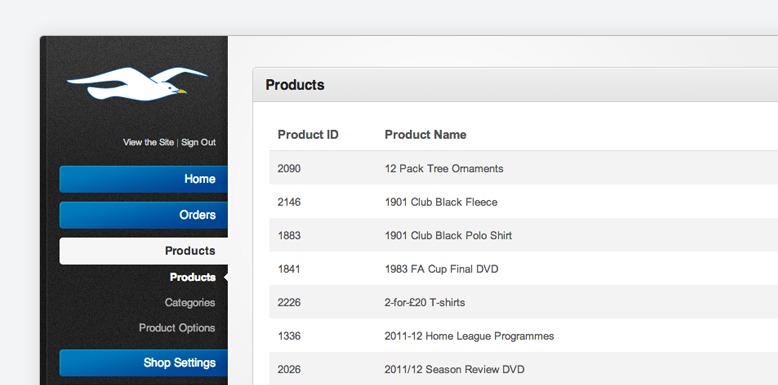This screenshot has height=385, width=778.
Task: Select the 12 Pack Tree Ornaments row
Action: (x=523, y=169)
